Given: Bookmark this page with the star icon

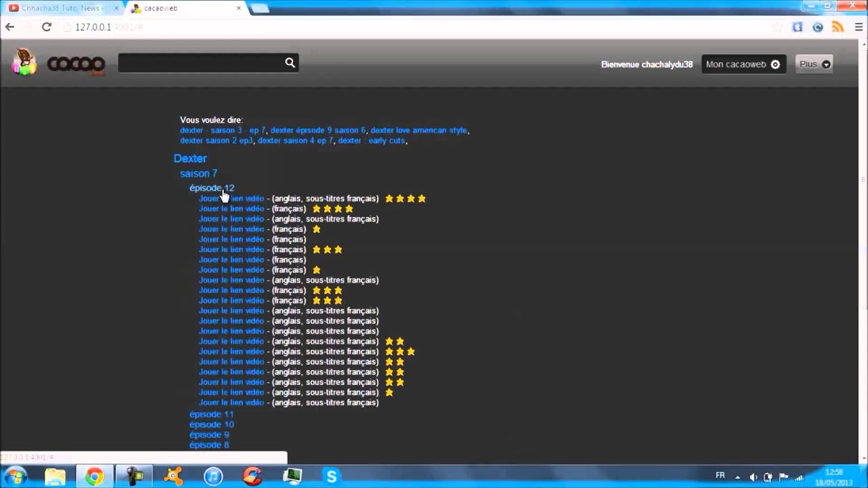Looking at the screenshot, I should click(777, 27).
